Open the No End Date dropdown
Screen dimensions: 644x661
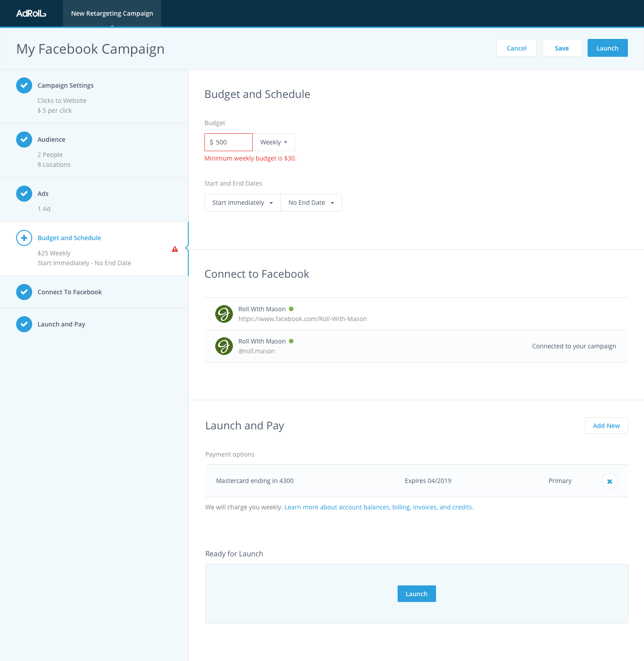pyautogui.click(x=311, y=203)
